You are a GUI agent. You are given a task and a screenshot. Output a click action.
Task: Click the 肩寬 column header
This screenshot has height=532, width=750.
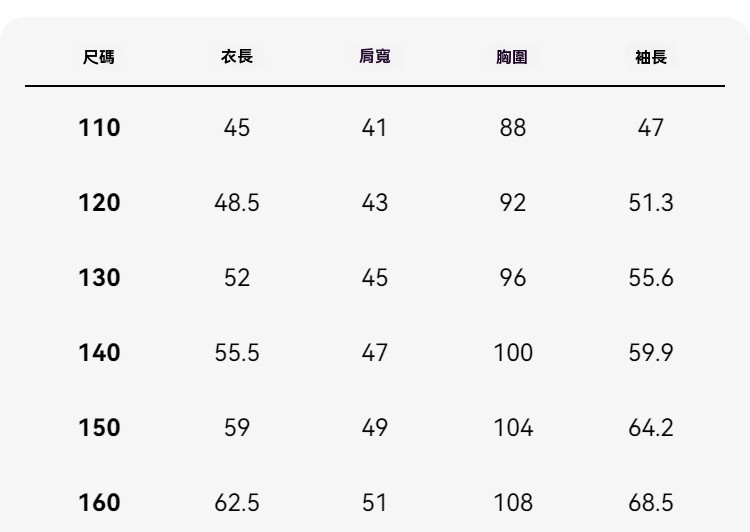(374, 57)
